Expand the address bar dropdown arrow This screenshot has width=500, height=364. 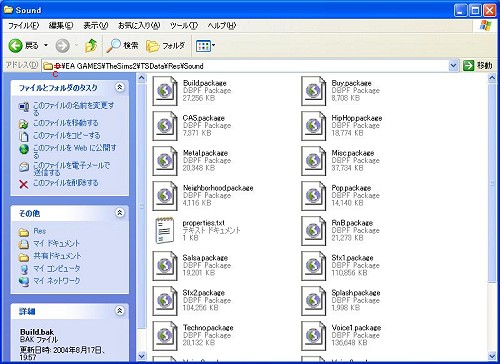tap(453, 66)
